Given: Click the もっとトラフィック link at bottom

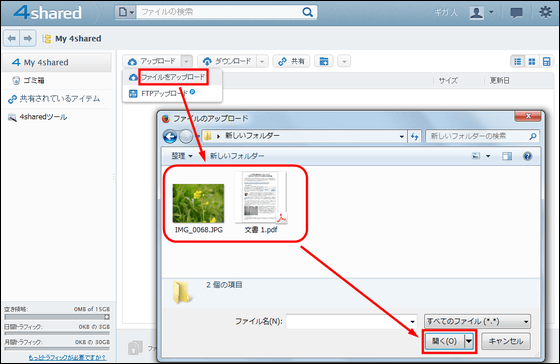Looking at the screenshot, I should [67, 357].
